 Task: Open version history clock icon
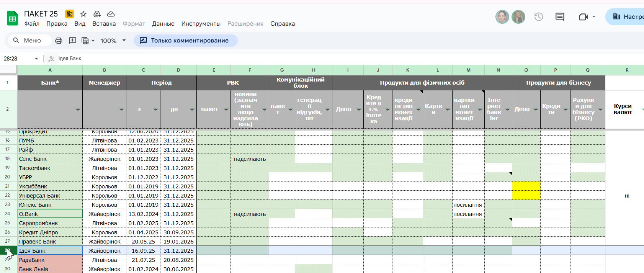click(x=539, y=17)
